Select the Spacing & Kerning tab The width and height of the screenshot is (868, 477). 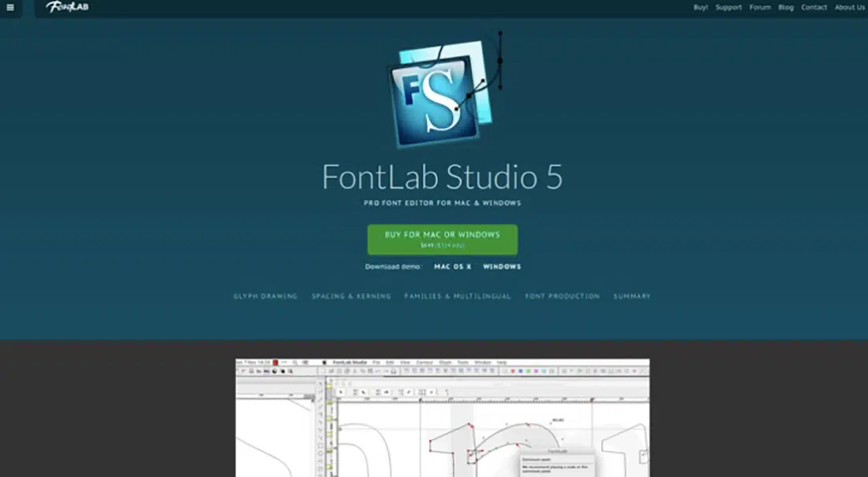click(x=351, y=296)
